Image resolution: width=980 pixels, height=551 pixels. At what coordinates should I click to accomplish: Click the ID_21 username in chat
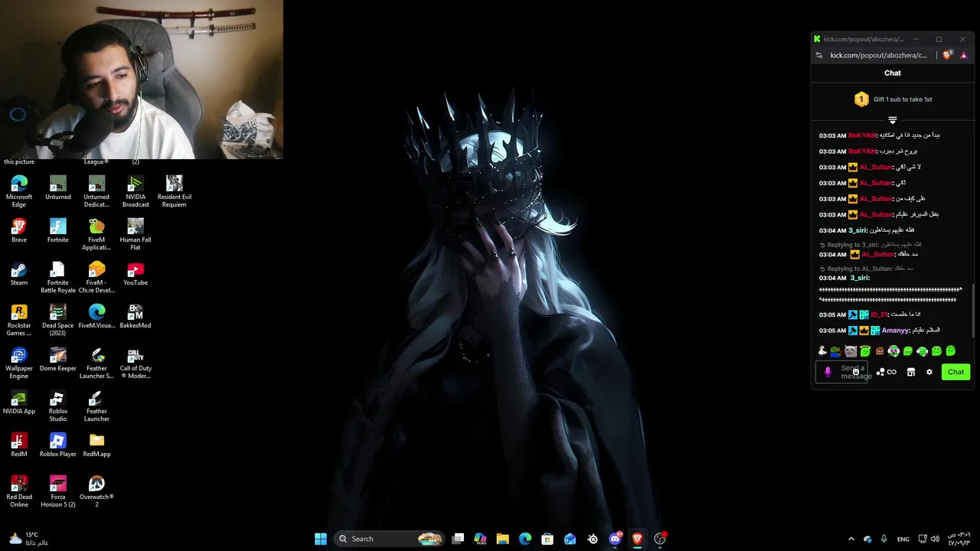(x=879, y=315)
